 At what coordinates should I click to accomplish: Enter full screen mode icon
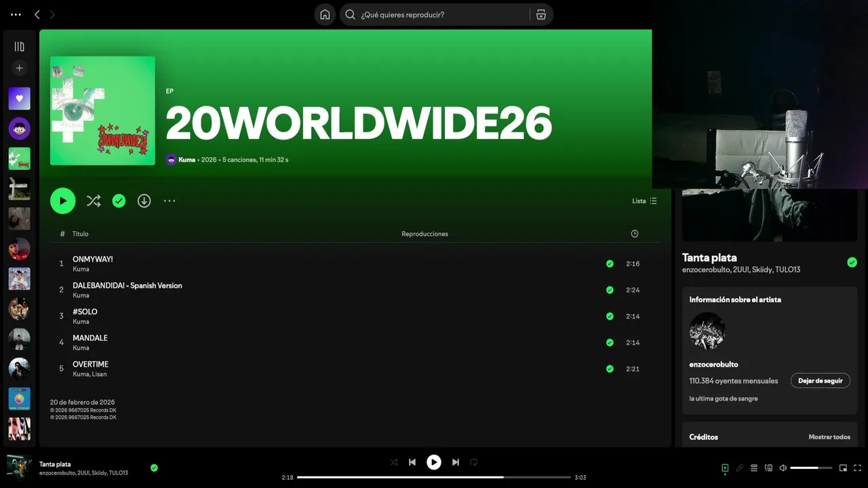858,468
